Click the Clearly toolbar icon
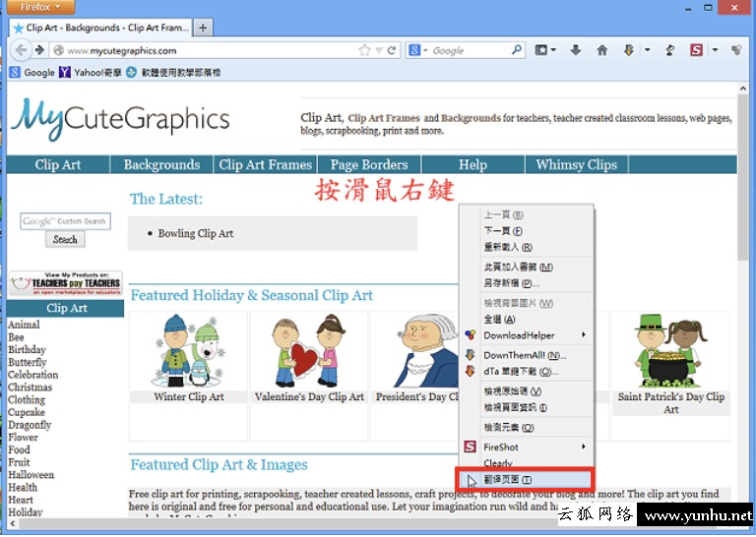 (669, 50)
